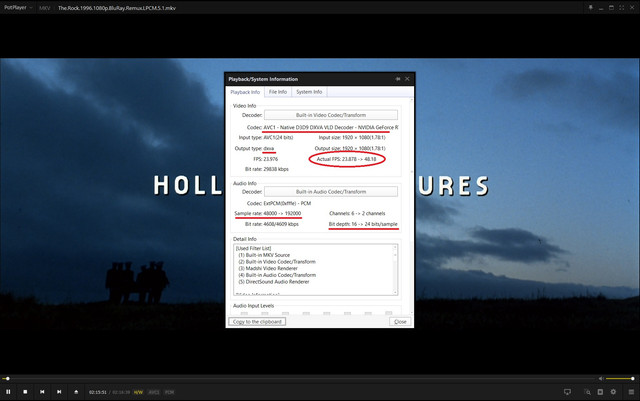This screenshot has height=401, width=640.
Task: Click the current playback time 02:15:51
Action: pos(98,392)
